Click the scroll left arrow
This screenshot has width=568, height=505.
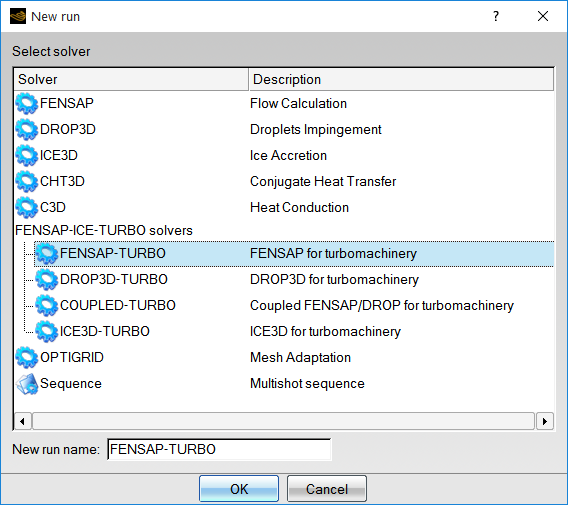click(x=22, y=421)
